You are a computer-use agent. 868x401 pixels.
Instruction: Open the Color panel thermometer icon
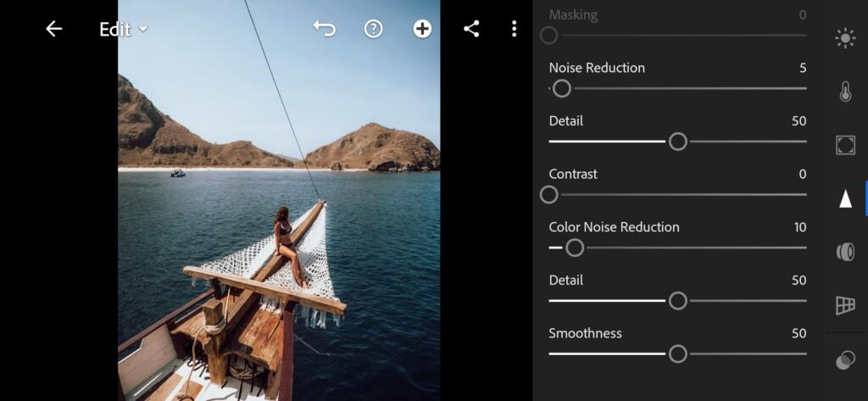845,92
